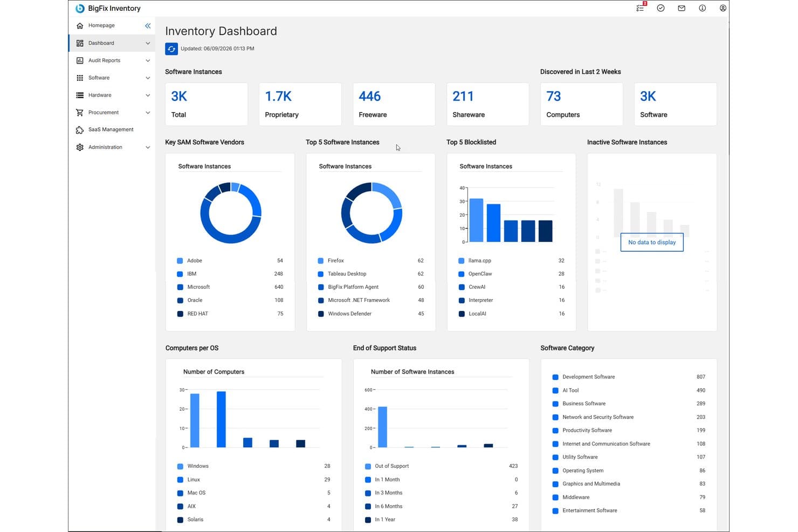Click the Software grid icon in the sidebar

80,78
